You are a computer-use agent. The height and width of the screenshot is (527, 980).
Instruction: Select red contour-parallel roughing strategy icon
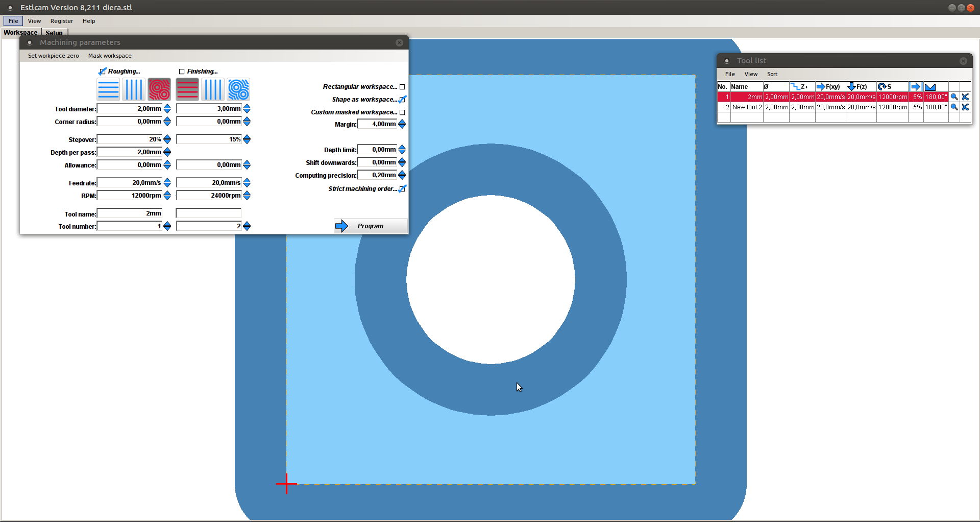[x=159, y=90]
